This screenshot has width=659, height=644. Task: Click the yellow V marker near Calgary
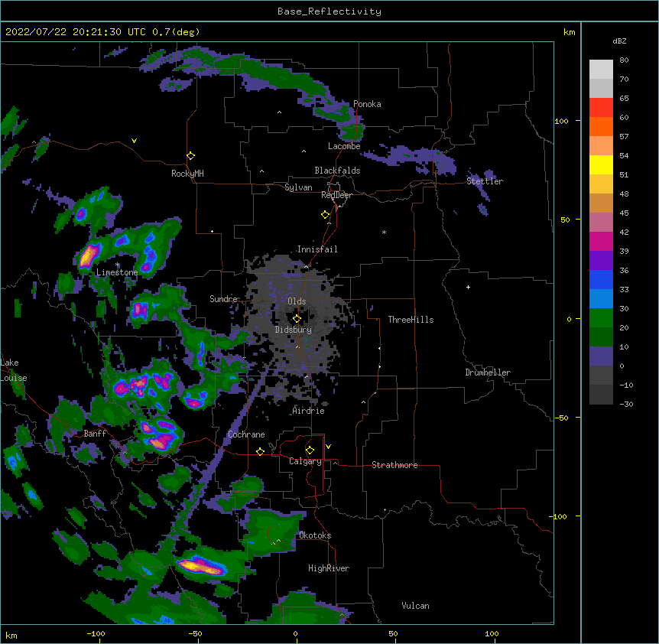(328, 447)
